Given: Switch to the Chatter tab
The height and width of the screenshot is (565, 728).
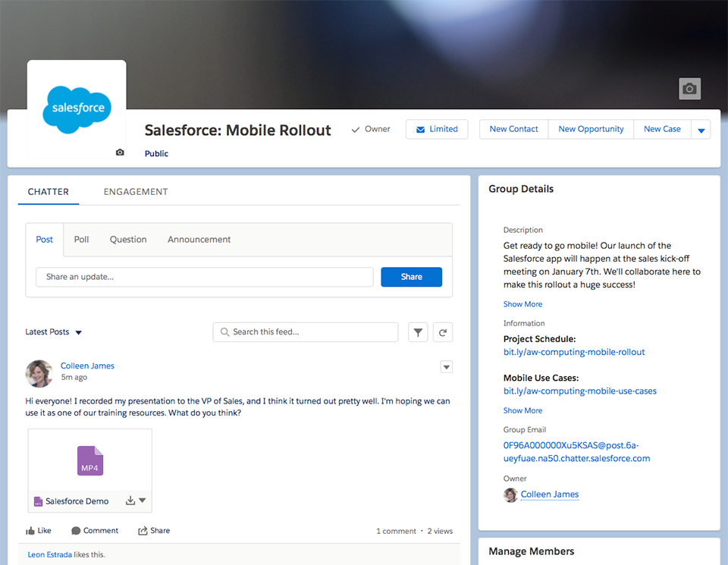Looking at the screenshot, I should [x=49, y=192].
